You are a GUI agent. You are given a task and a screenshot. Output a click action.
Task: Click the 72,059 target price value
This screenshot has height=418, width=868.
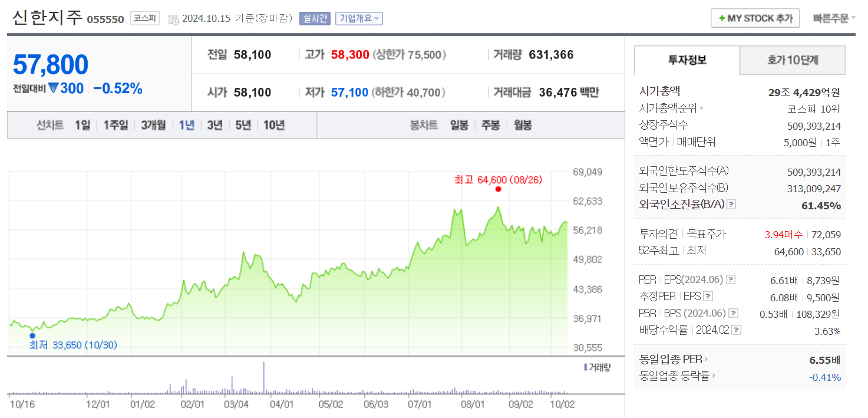point(826,234)
